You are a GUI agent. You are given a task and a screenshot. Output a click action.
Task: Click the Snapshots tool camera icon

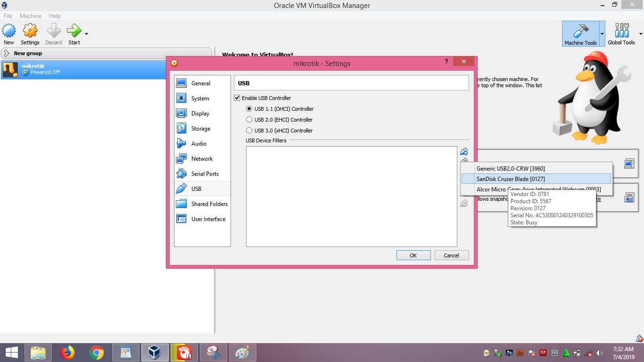point(629,197)
